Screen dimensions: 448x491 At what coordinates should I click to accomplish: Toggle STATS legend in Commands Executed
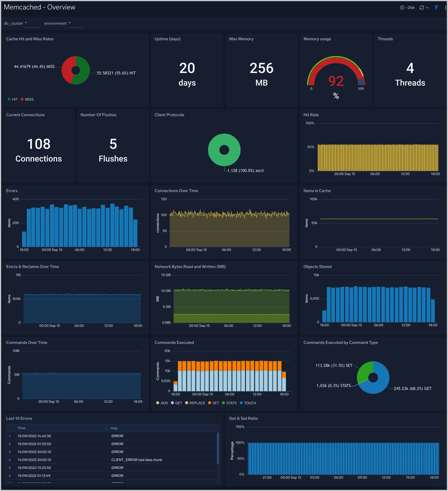[229, 403]
